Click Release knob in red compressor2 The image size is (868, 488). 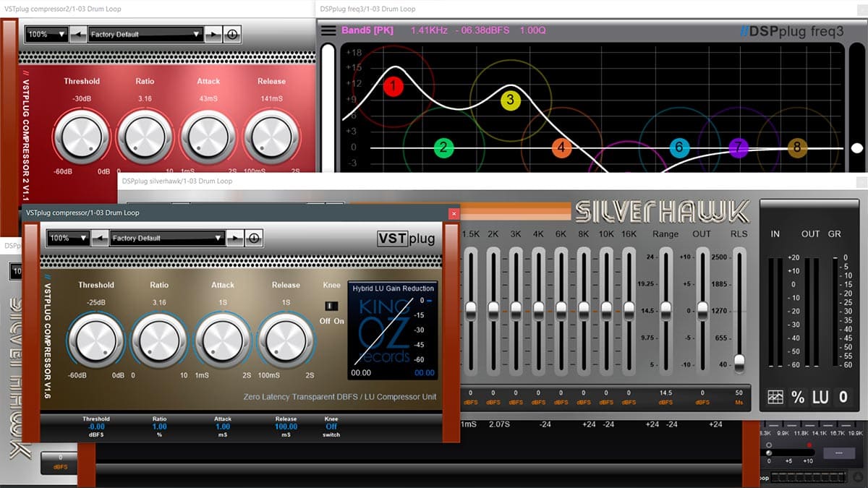coord(272,137)
